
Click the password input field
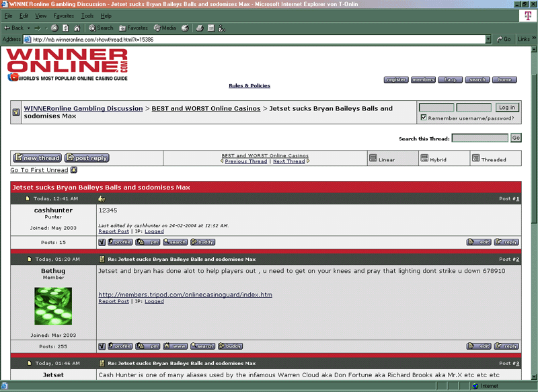474,108
